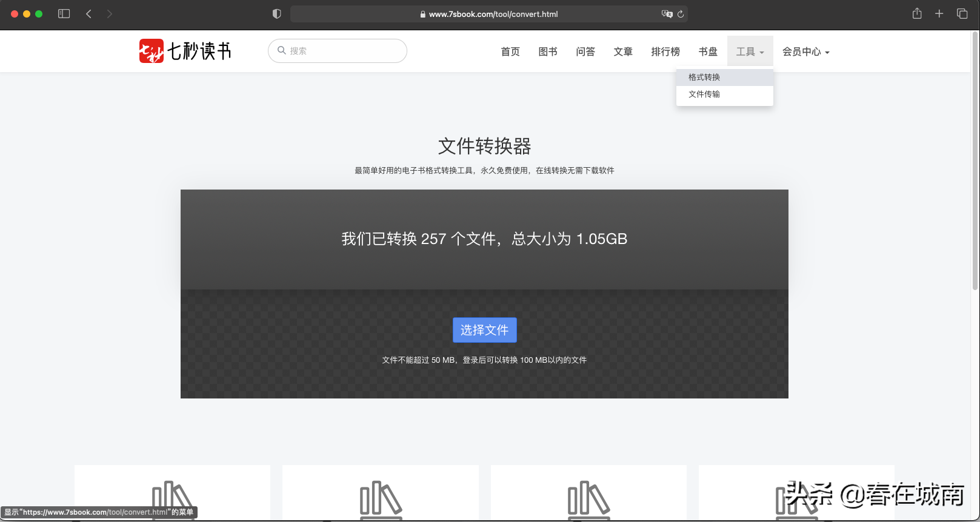Image resolution: width=980 pixels, height=522 pixels.
Task: Reload the page with refresh icon
Action: coord(681,14)
